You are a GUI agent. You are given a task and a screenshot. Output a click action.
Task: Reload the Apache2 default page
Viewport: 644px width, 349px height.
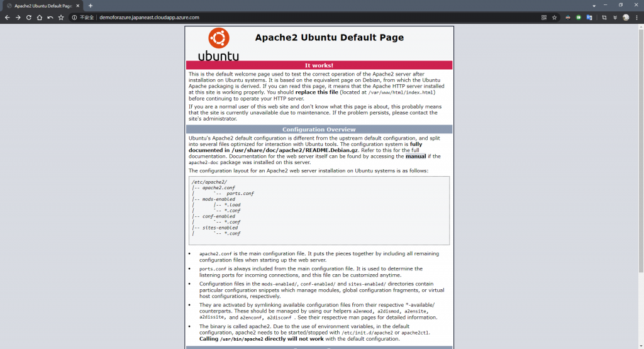click(29, 18)
